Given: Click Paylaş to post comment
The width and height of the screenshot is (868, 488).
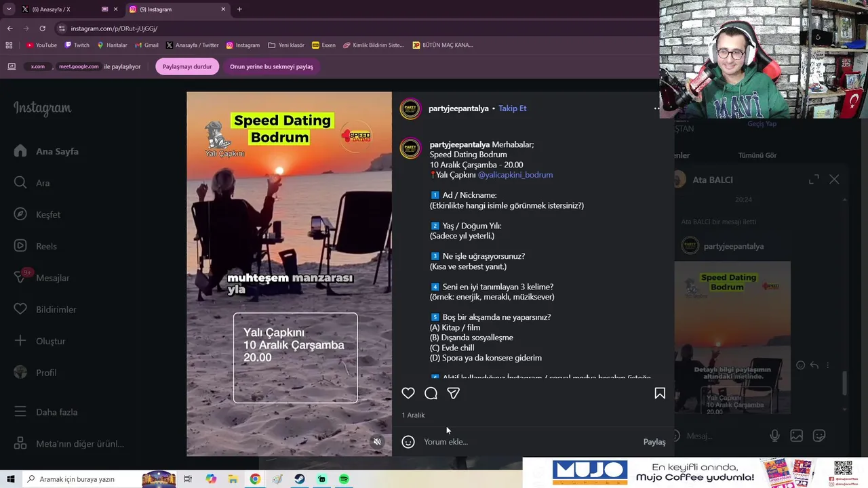Looking at the screenshot, I should (x=654, y=442).
